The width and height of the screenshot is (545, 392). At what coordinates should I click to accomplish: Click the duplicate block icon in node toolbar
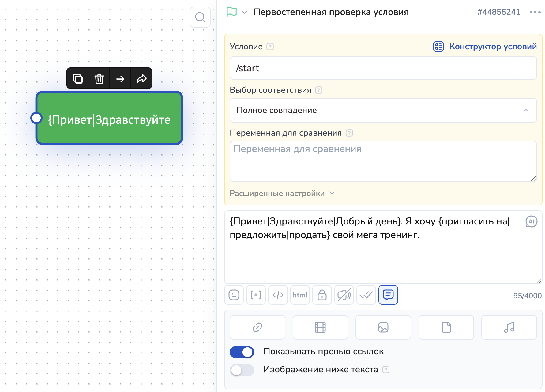coord(77,79)
